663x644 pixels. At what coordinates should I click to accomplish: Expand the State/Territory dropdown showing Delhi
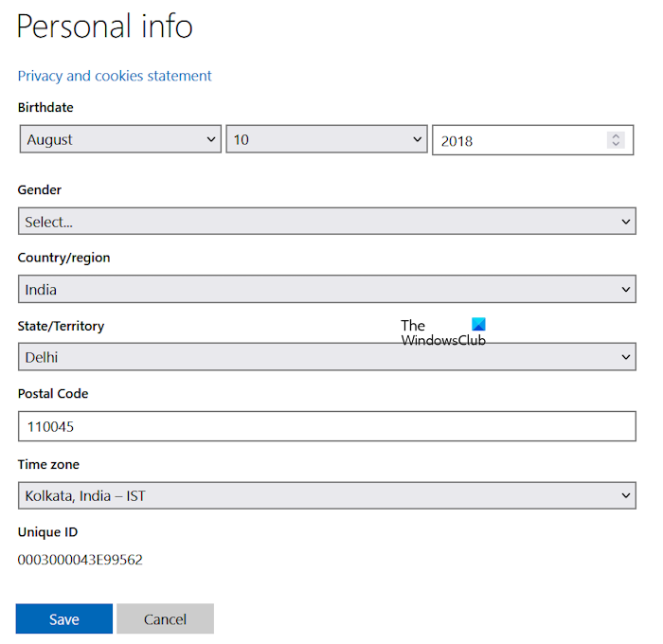point(327,357)
